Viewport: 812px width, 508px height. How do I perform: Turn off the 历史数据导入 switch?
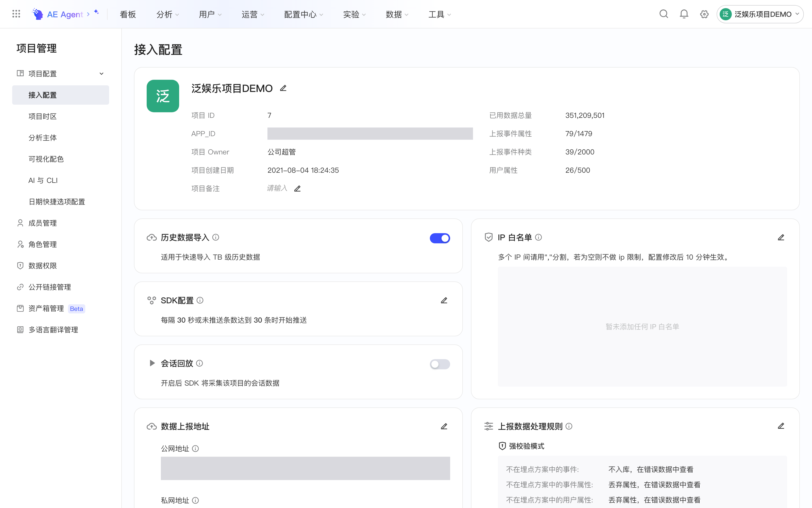click(440, 238)
